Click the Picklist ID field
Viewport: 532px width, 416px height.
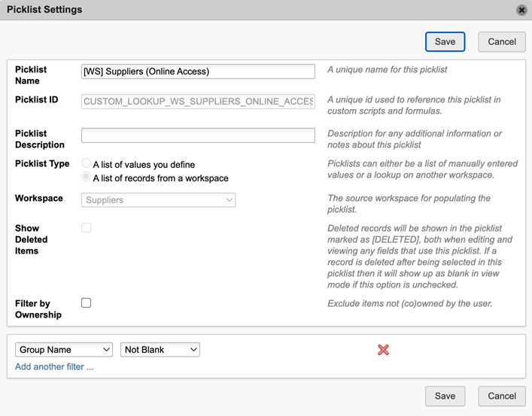pyautogui.click(x=198, y=102)
